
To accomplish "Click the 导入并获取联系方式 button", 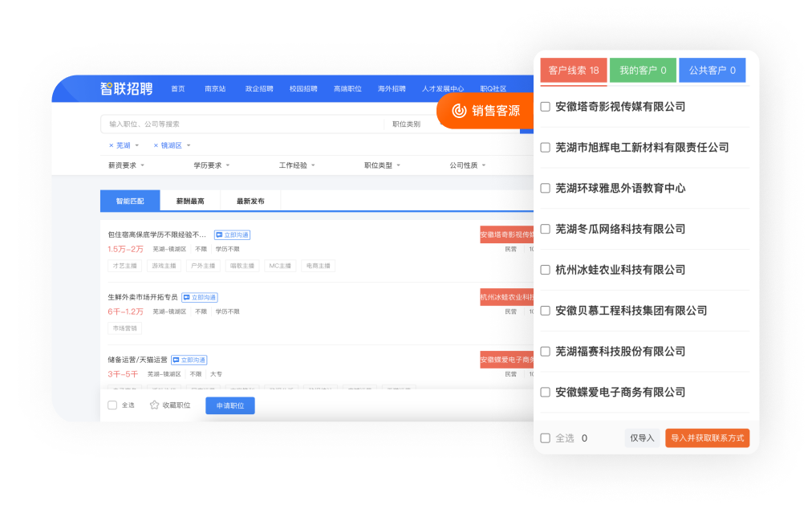I will [x=707, y=438].
